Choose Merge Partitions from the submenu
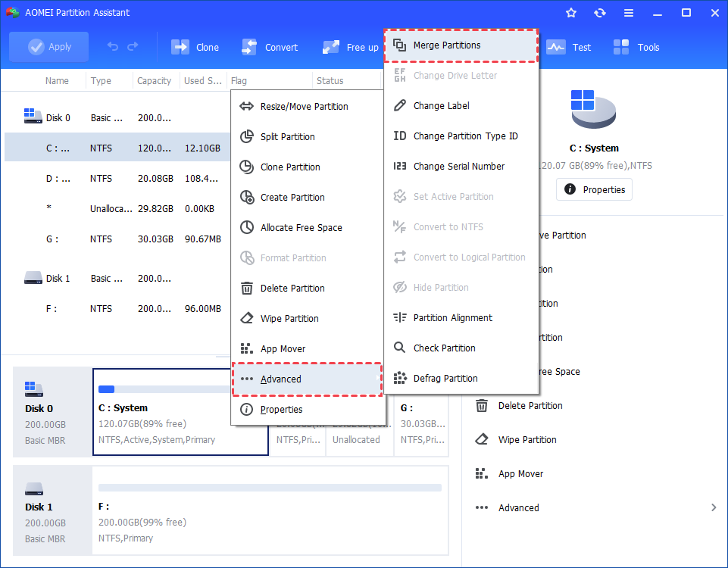This screenshot has width=728, height=568. pos(461,45)
